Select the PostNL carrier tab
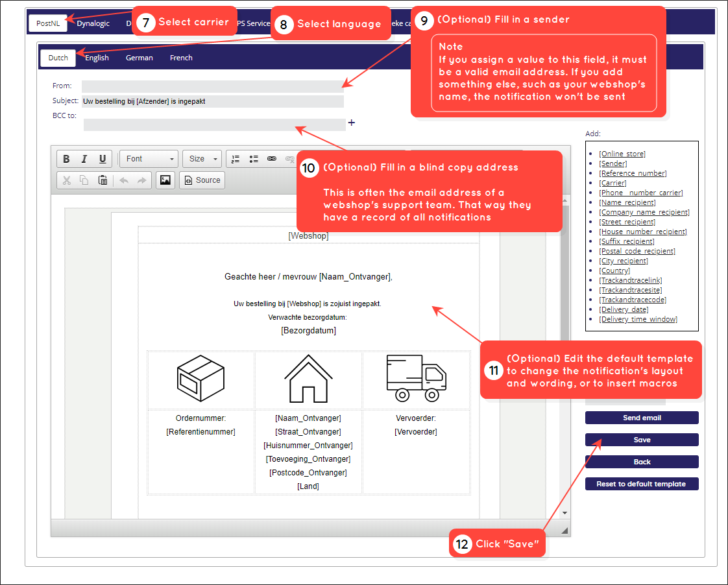 48,23
